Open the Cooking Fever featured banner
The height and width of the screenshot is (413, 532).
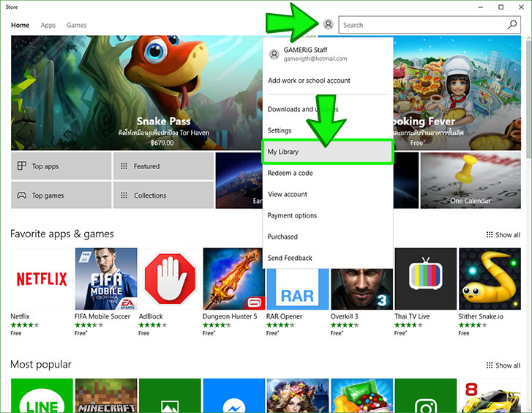click(457, 93)
